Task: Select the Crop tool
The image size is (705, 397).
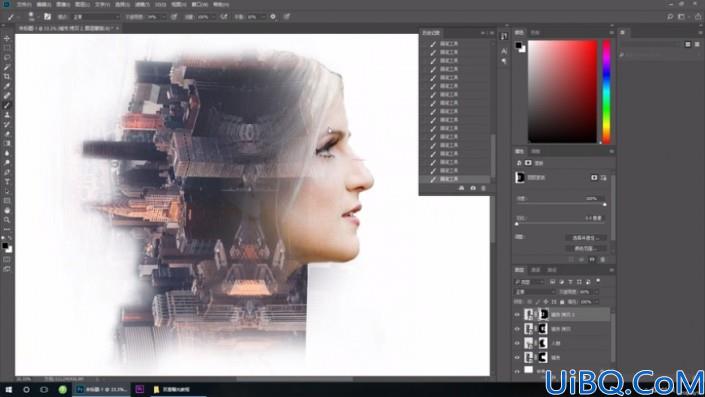Action: click(7, 76)
